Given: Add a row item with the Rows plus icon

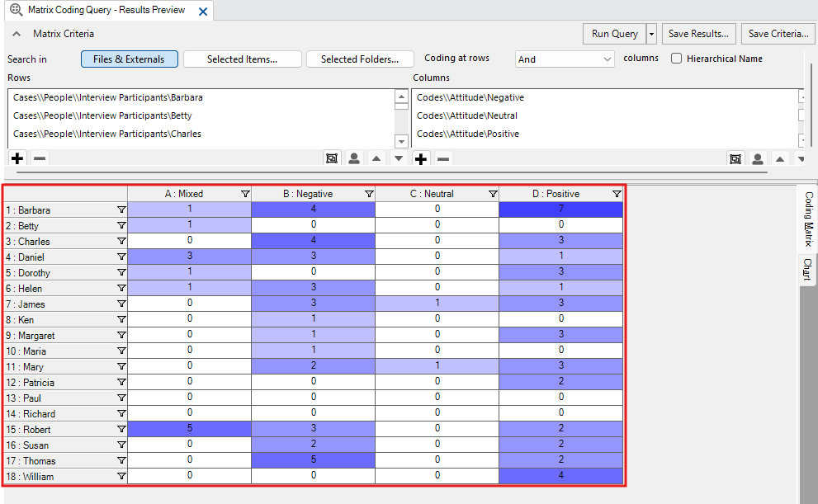Looking at the screenshot, I should [x=17, y=158].
